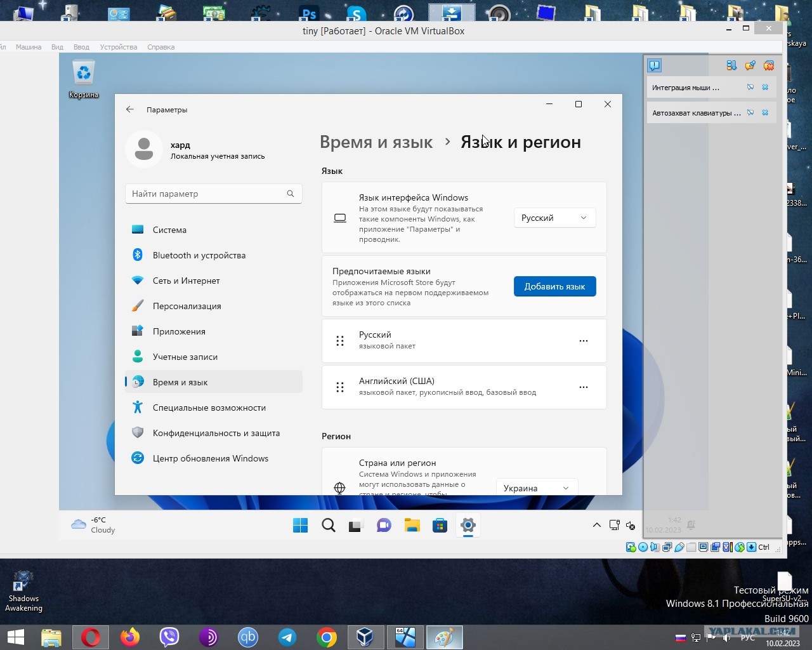Select Персонализация in the sidebar
The height and width of the screenshot is (650, 812).
tap(214, 306)
